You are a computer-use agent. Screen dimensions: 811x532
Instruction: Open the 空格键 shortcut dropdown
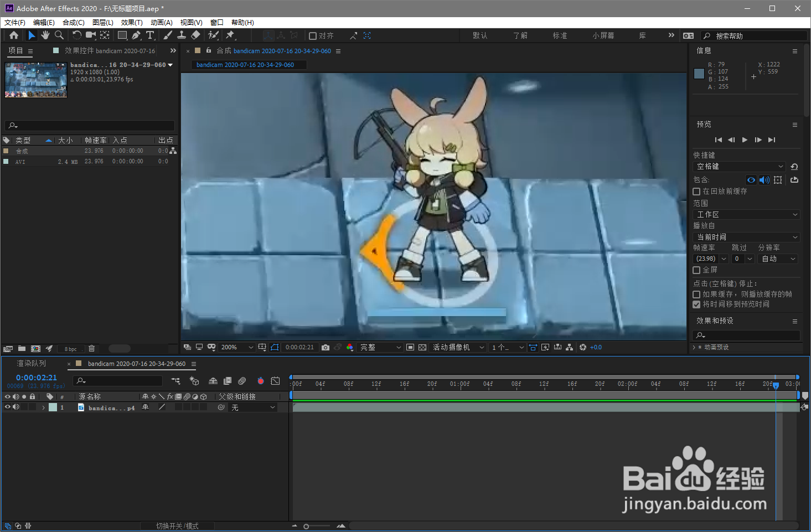coord(740,167)
